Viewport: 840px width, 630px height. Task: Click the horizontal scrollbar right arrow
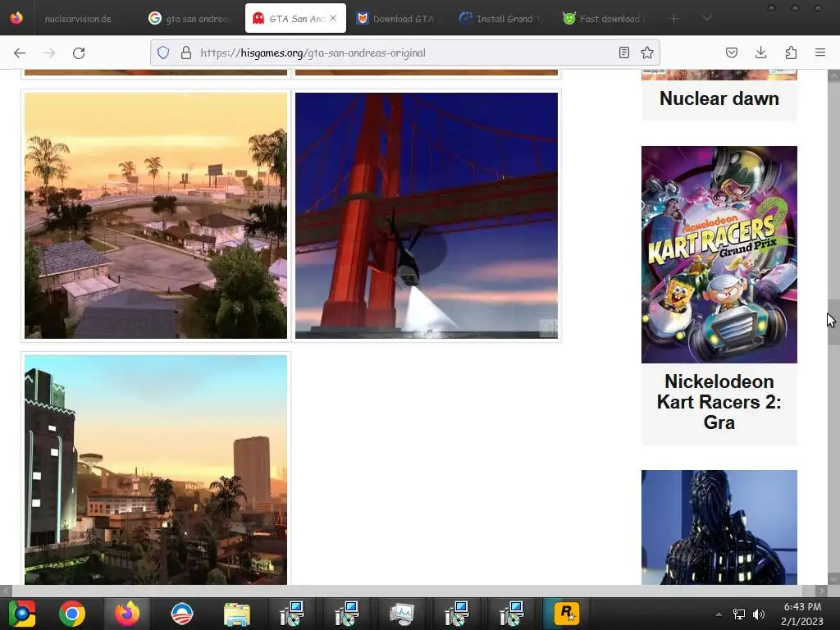[x=822, y=591]
